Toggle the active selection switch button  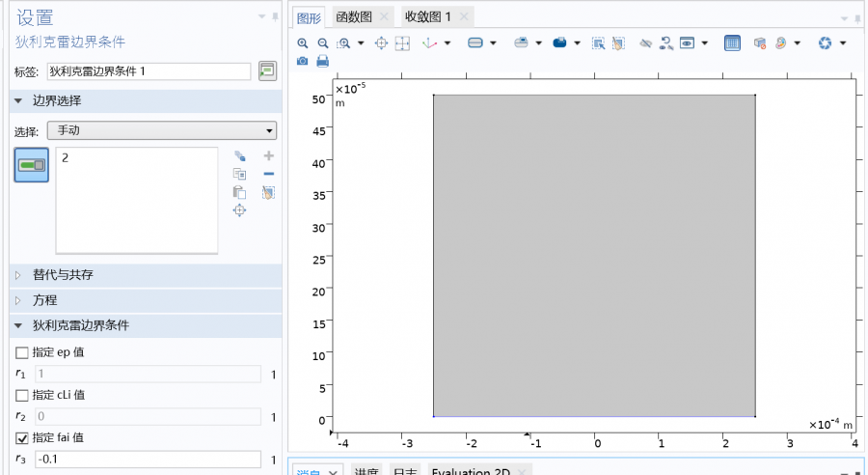pyautogui.click(x=32, y=165)
